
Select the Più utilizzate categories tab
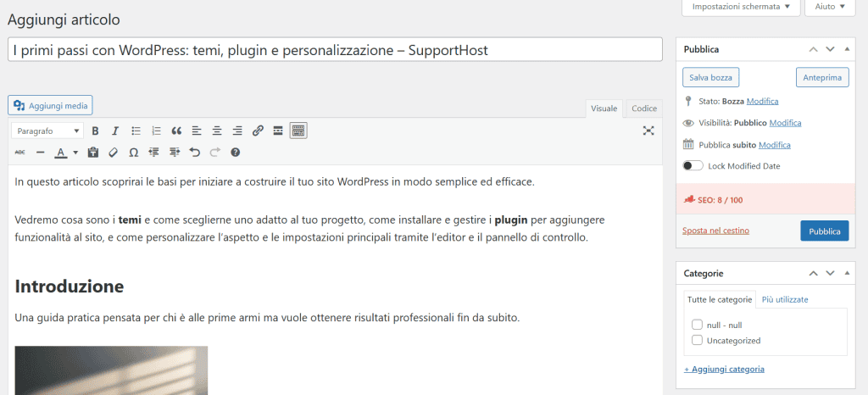tap(784, 299)
